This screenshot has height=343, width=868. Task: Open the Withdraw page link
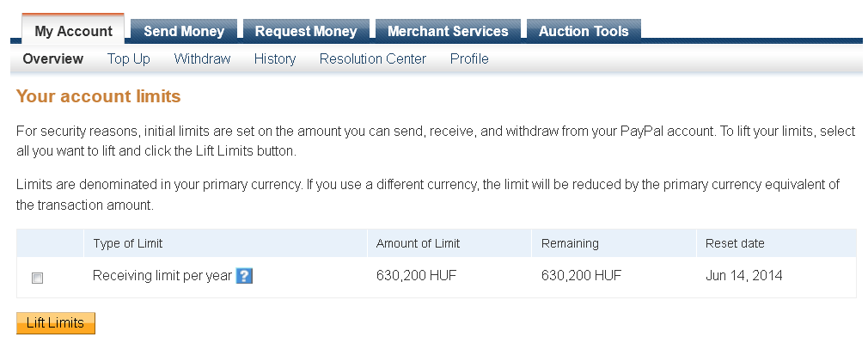tap(202, 58)
